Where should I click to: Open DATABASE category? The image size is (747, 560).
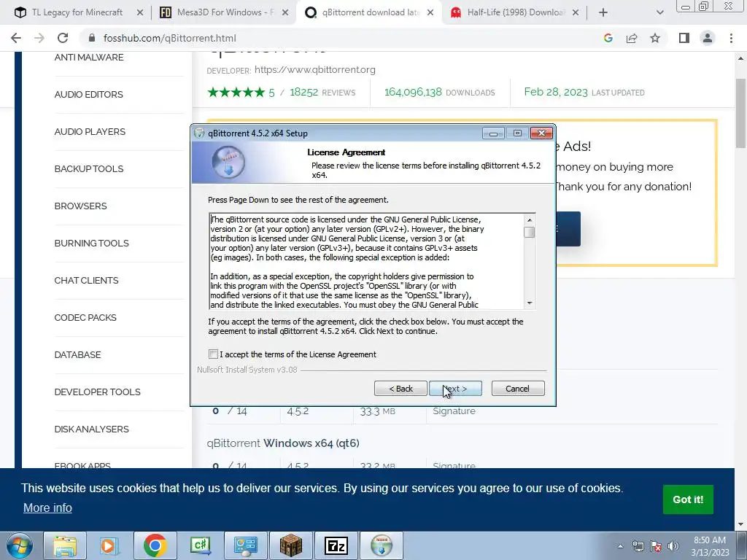[x=77, y=354]
